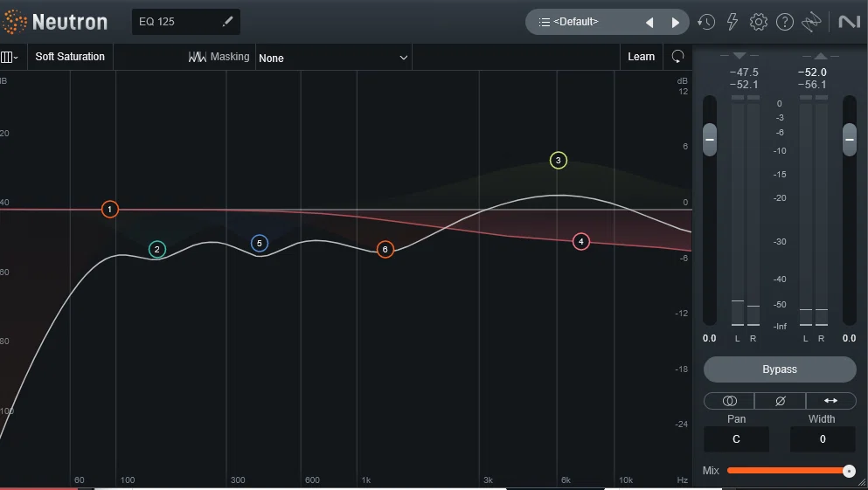Toggle the stereo link circles button

click(x=729, y=401)
